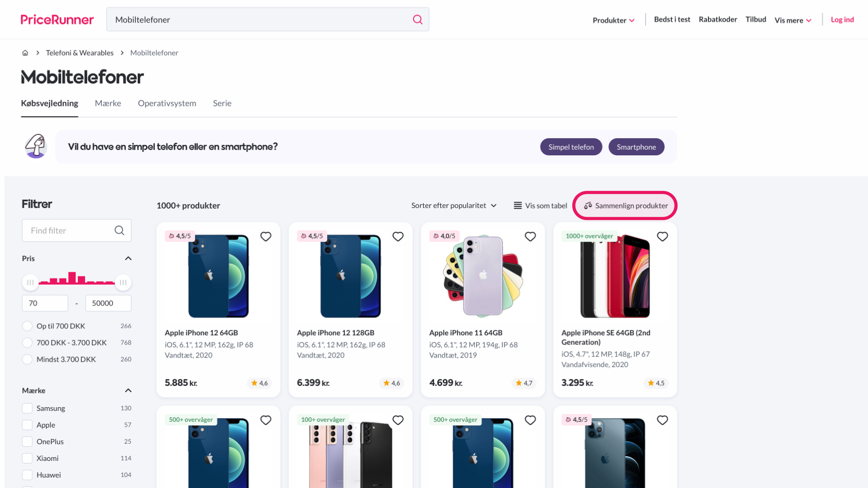Click the 4,0/5 badge on iPhone 11
868x488 pixels.
[x=444, y=236]
